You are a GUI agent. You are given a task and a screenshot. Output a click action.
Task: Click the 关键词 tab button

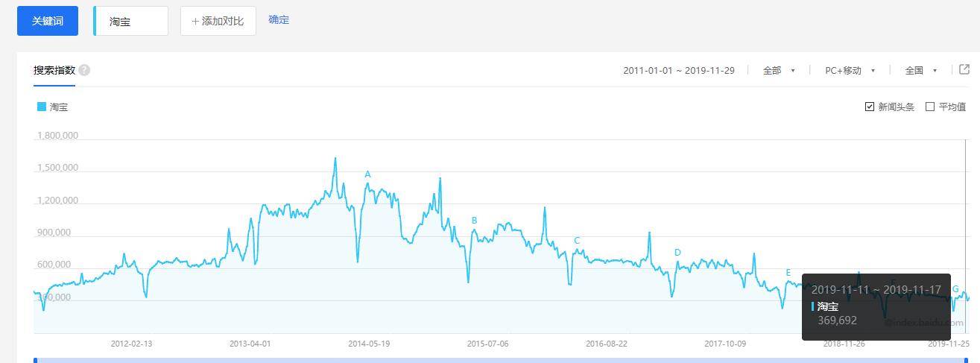tap(48, 21)
